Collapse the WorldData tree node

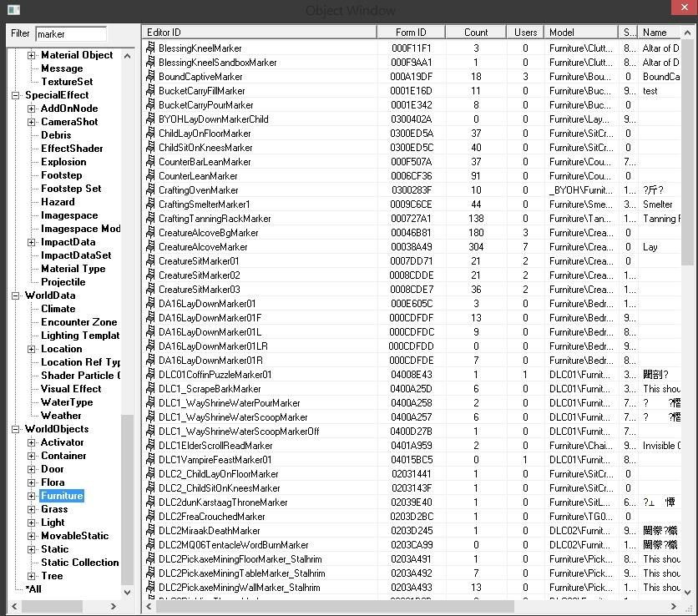pyautogui.click(x=16, y=295)
